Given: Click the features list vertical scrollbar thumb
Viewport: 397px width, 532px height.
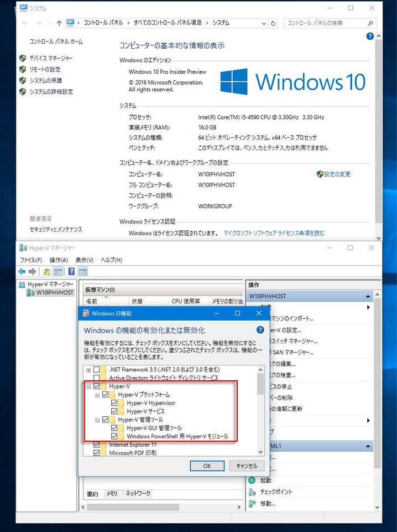Looking at the screenshot, I should click(x=260, y=384).
